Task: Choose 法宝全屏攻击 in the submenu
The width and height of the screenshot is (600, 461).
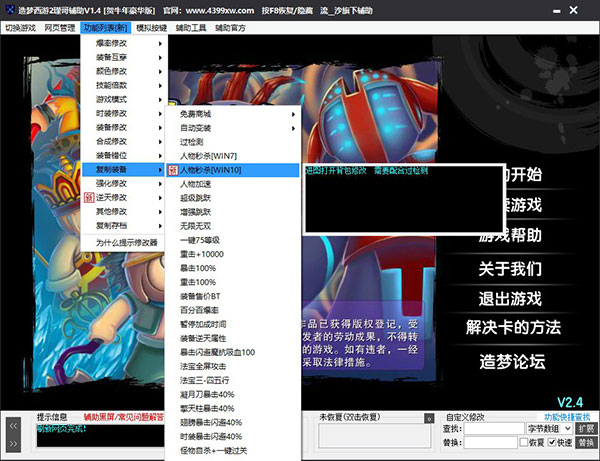Action: 233,367
